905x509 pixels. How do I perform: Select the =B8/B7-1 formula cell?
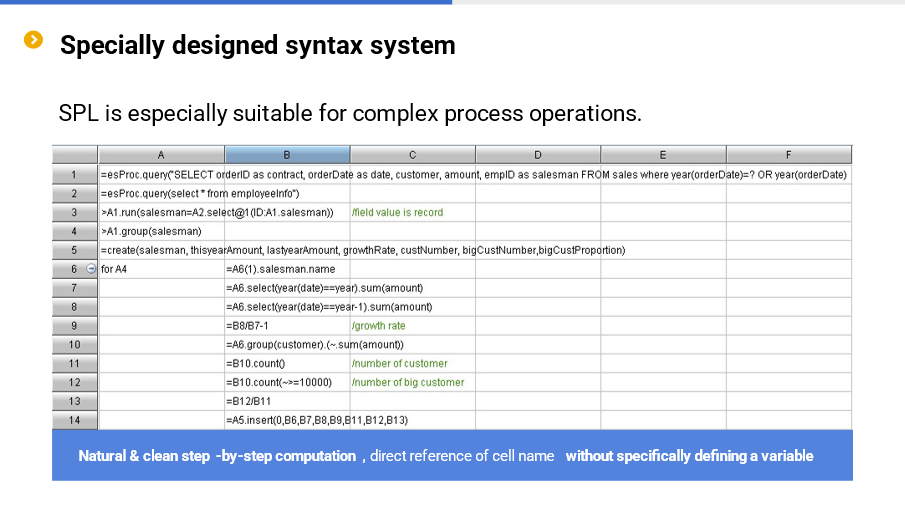(287, 326)
